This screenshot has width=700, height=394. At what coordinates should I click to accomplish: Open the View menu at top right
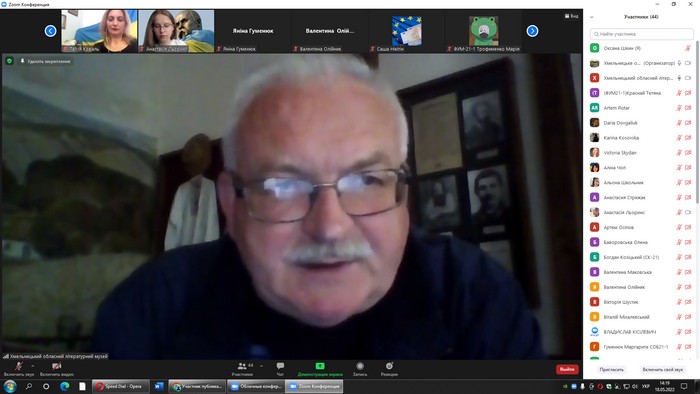pyautogui.click(x=571, y=16)
